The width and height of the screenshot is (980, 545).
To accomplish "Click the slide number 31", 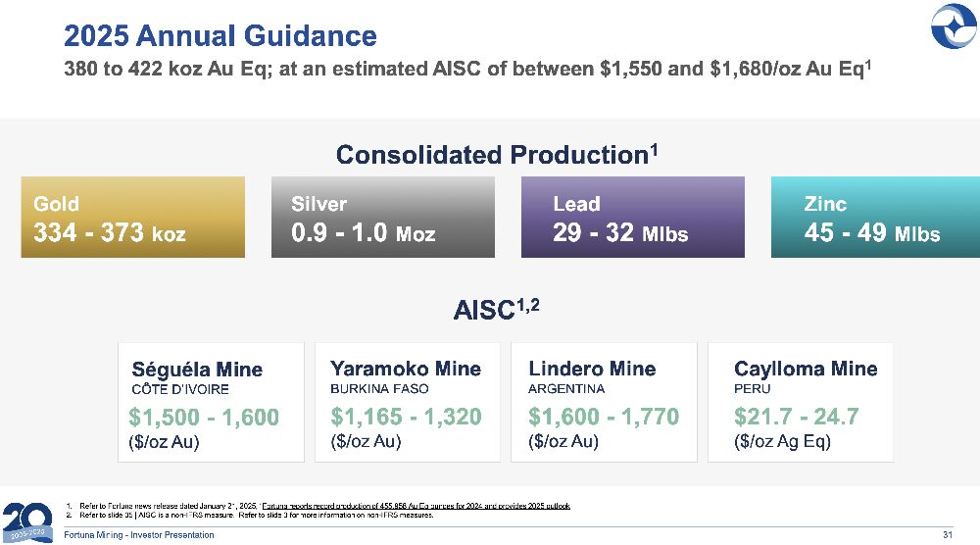I will click(947, 535).
